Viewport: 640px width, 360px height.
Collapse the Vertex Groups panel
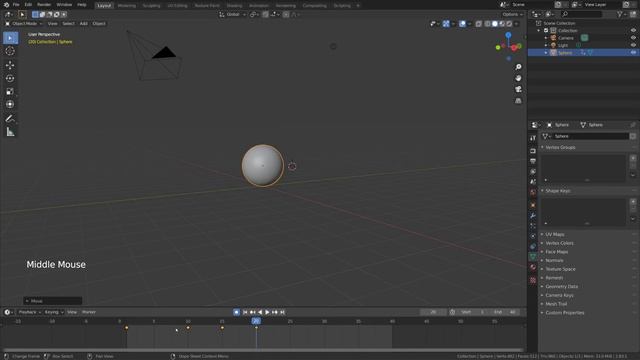point(560,147)
